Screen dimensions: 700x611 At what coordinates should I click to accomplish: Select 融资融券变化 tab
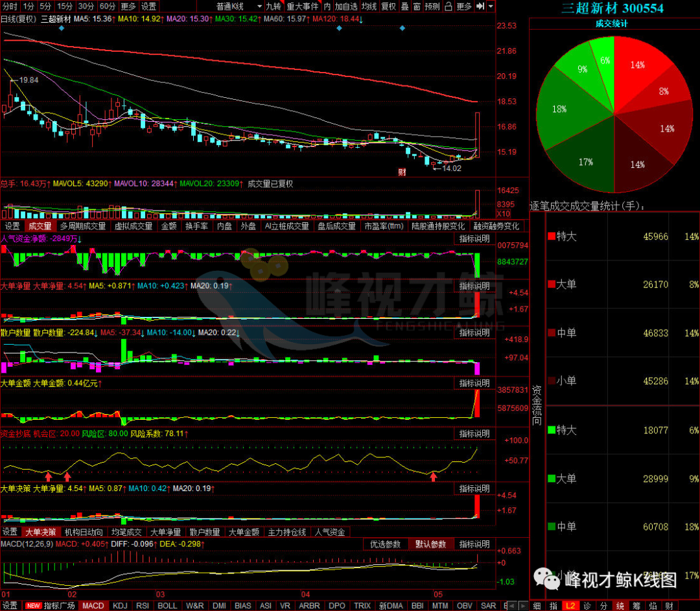coord(496,226)
